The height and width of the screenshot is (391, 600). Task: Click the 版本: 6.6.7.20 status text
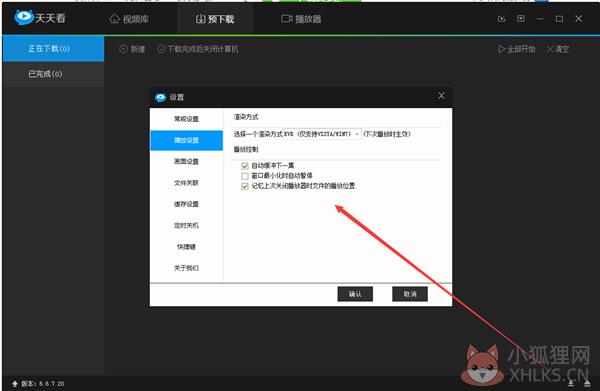[42, 383]
